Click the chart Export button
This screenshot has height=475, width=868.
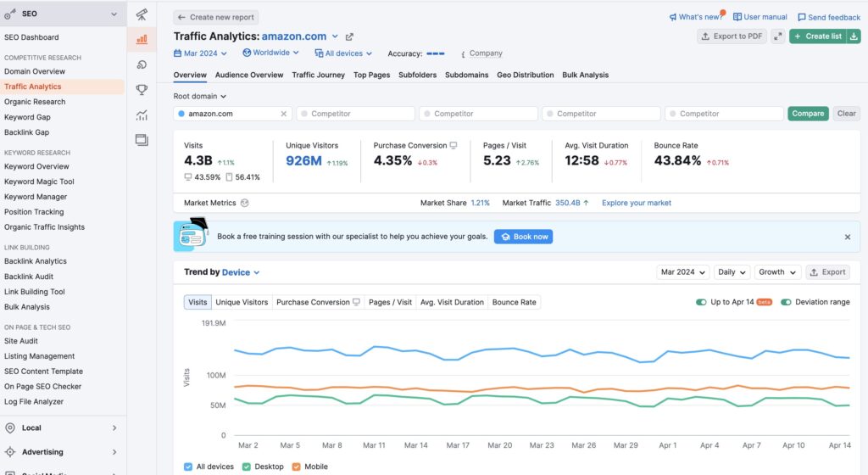tap(827, 271)
